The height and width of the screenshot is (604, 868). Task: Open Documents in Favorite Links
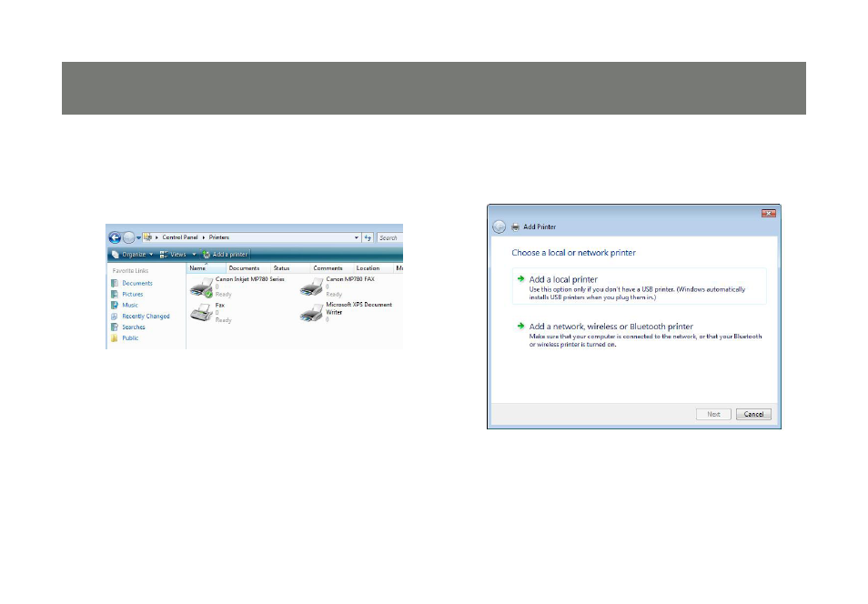pyautogui.click(x=136, y=283)
